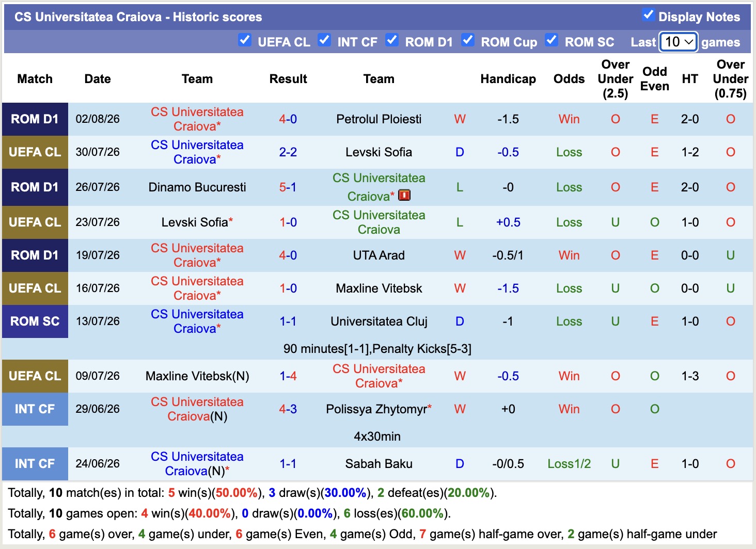Toggle the ROM Cup checkbox
Viewport: 756px width, 549px height.
click(468, 40)
